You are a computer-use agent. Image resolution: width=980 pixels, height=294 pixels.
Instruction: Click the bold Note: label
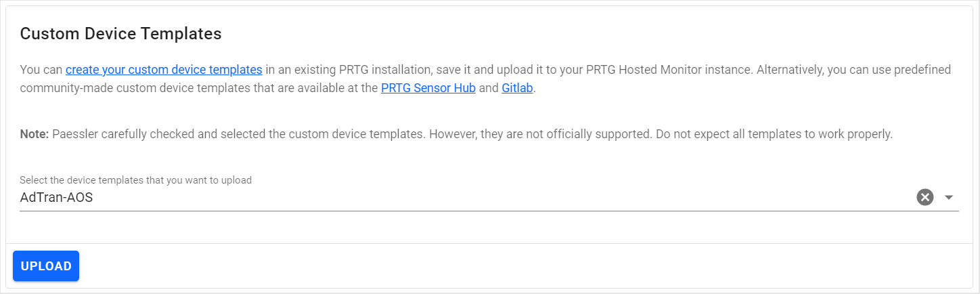pos(35,134)
